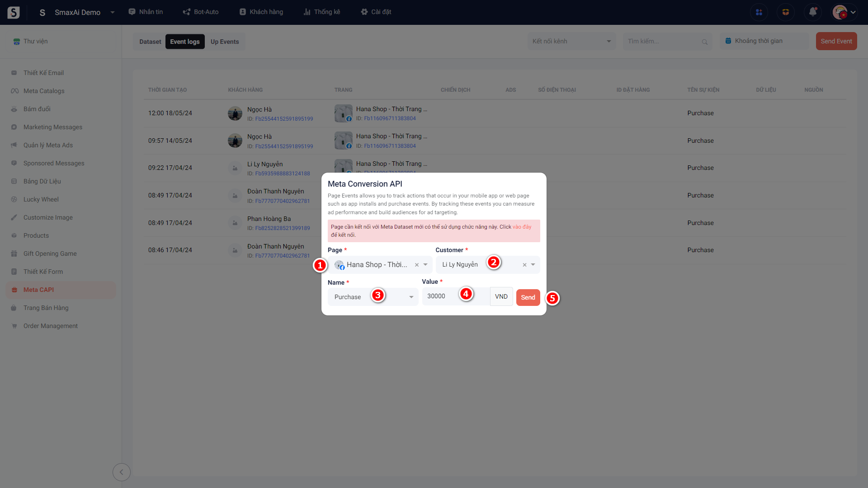
Task: Expand SmaxAi Demo workspace dropdown
Action: [113, 12]
